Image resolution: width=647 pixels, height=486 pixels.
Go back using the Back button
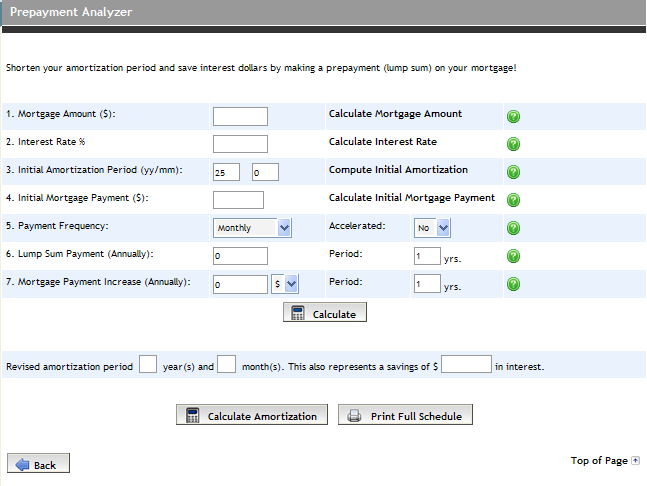pyautogui.click(x=38, y=463)
